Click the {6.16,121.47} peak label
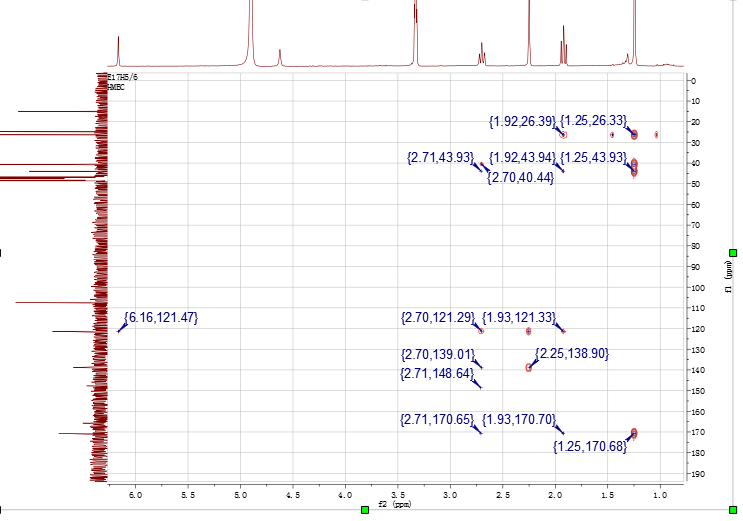The image size is (743, 521). 161,317
